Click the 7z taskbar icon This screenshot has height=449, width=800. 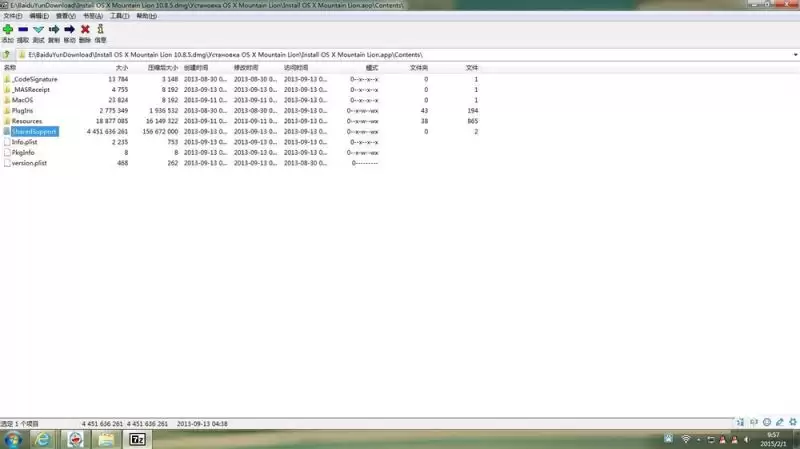coord(137,439)
